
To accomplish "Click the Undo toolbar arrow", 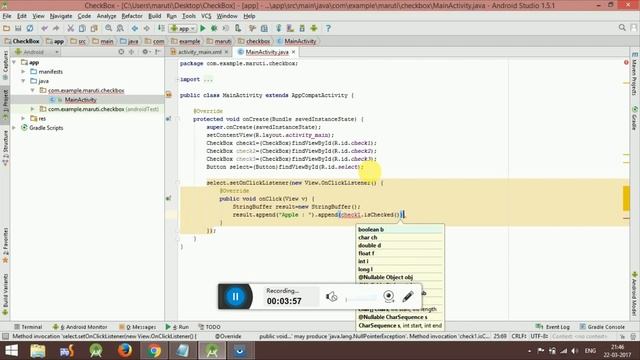I will [44, 28].
